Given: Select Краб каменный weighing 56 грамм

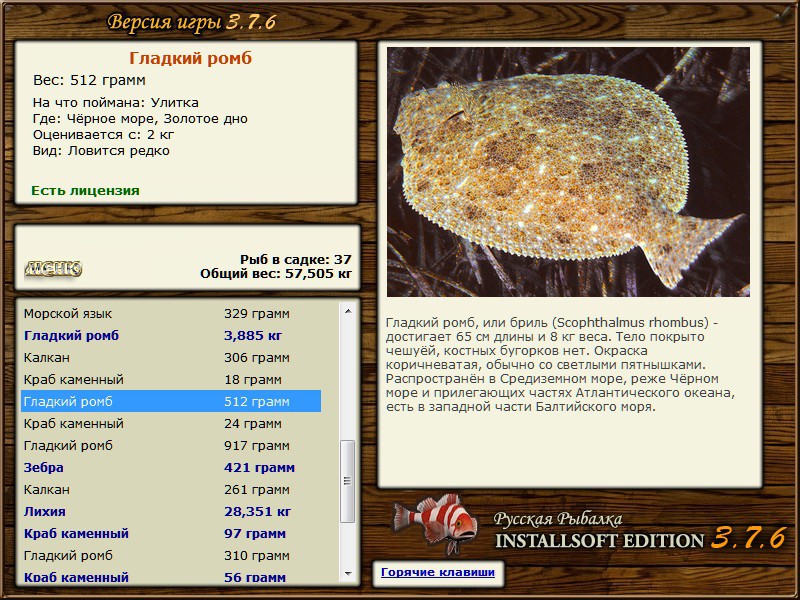Looking at the screenshot, I should tap(170, 577).
